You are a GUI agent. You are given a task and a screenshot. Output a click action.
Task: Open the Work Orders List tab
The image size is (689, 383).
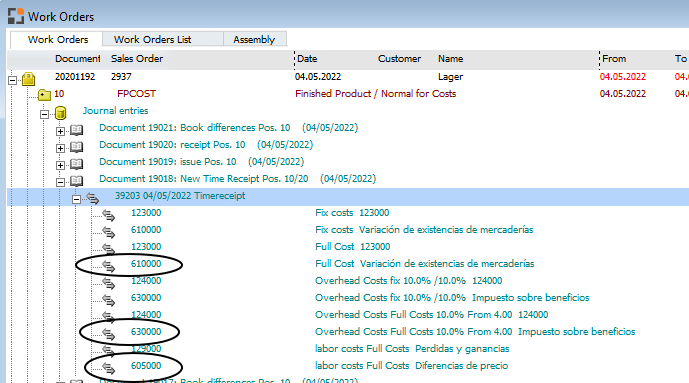(x=152, y=40)
